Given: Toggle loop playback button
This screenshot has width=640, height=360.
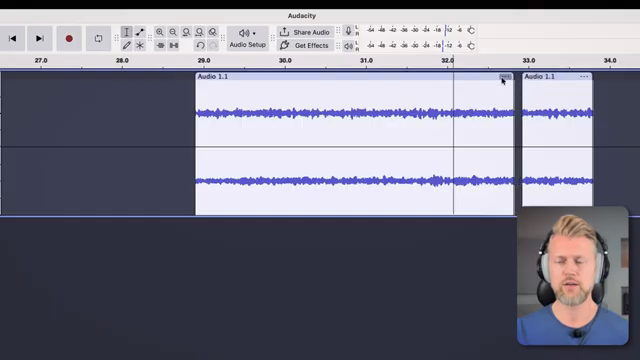Looking at the screenshot, I should pos(98,38).
